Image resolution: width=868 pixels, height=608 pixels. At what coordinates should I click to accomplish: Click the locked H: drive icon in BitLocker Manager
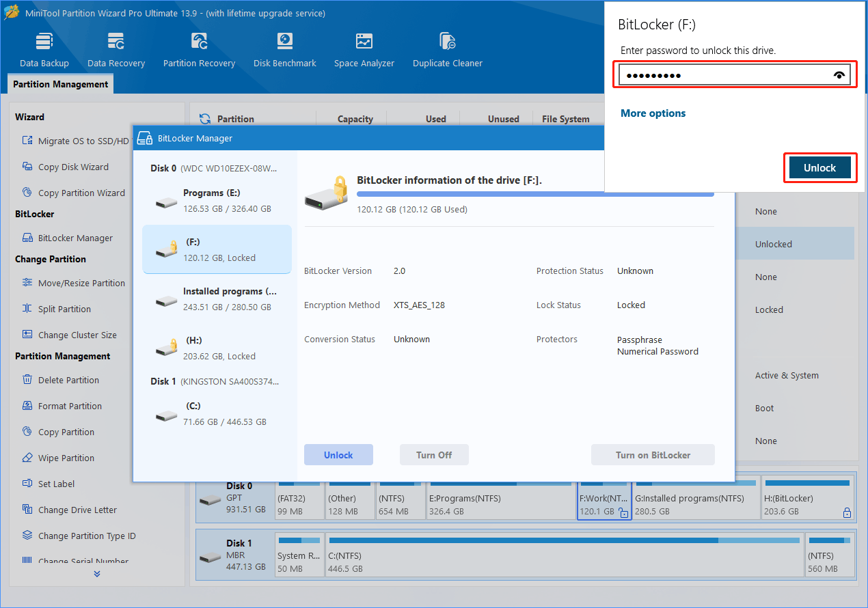(x=166, y=348)
